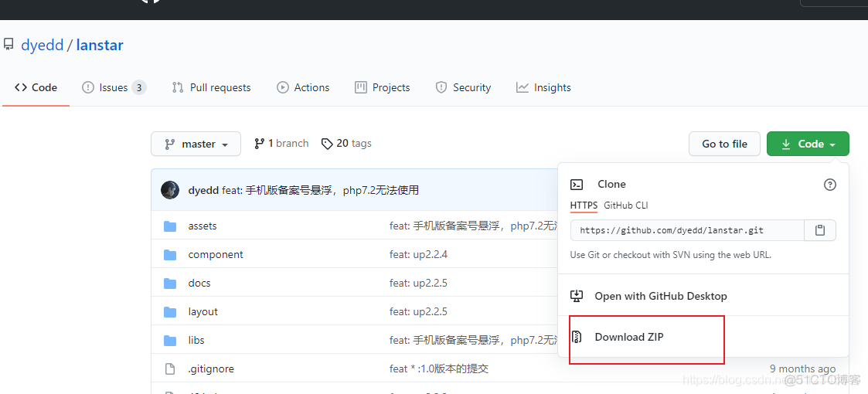Click the branch icon beside 1 branch

(259, 144)
